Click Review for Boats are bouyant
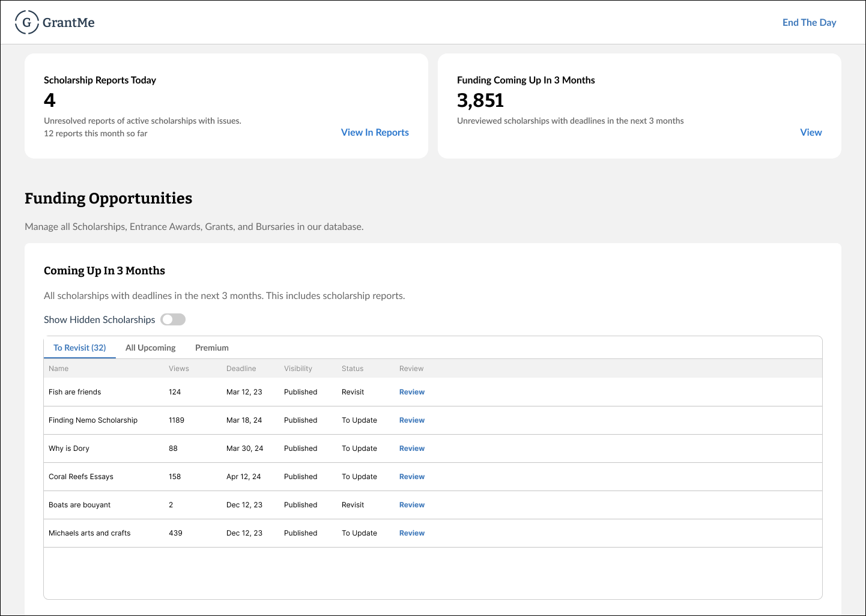Screen dimensions: 866x616 pyautogui.click(x=412, y=505)
